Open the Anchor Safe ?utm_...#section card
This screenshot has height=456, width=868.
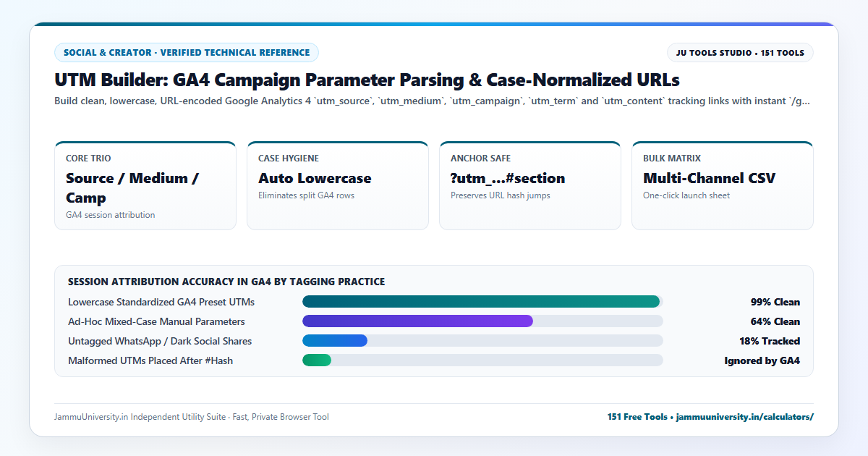point(530,185)
